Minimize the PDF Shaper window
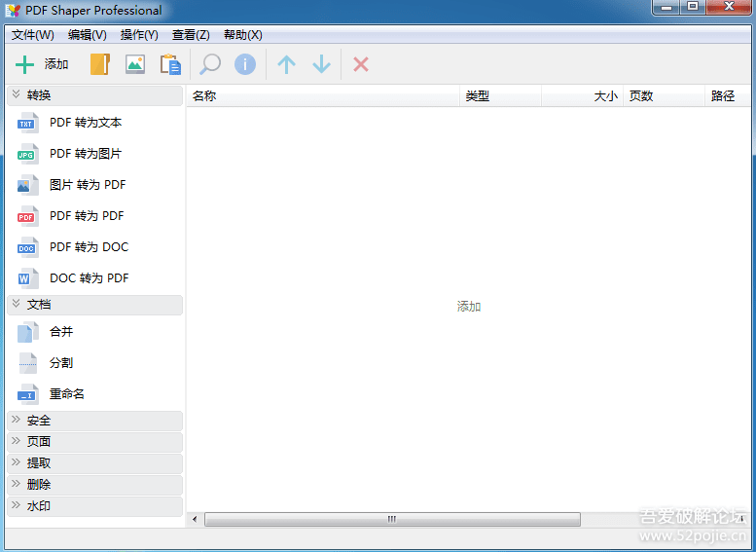 tap(666, 7)
